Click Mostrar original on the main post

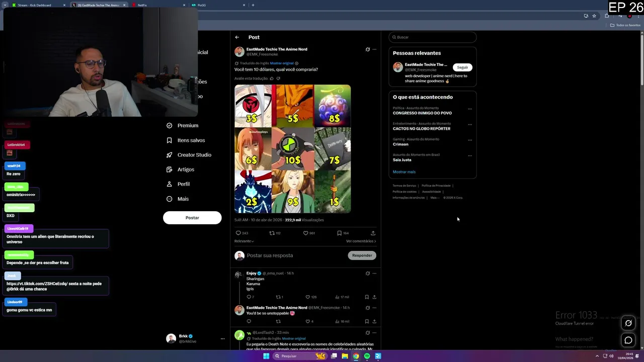(282, 63)
